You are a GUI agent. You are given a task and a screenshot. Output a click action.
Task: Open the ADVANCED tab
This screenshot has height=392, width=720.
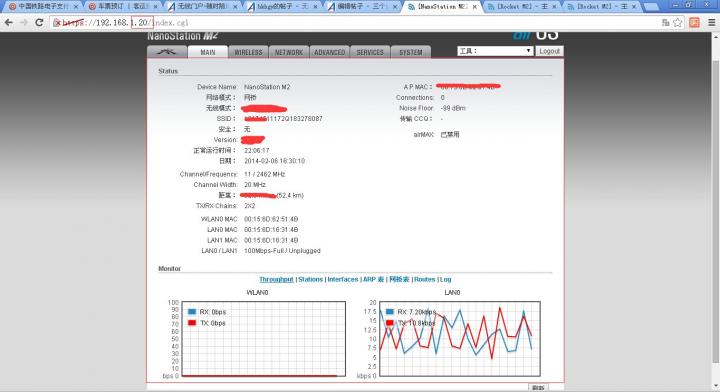point(330,52)
